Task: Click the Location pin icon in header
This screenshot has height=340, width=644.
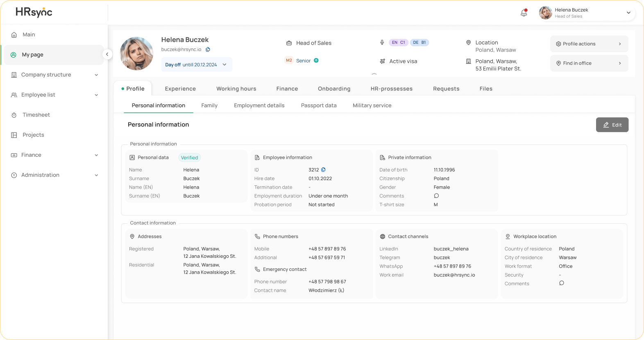Action: tap(468, 43)
